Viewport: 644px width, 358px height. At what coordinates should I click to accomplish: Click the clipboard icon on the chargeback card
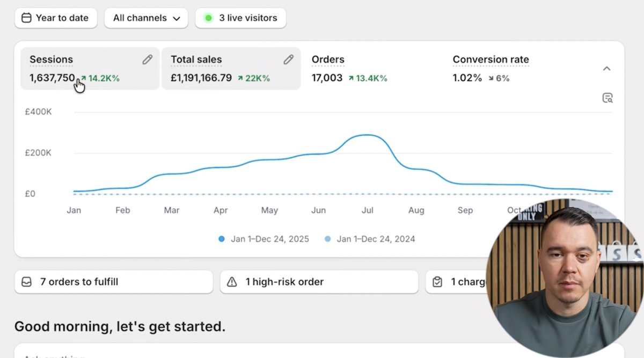tap(437, 282)
